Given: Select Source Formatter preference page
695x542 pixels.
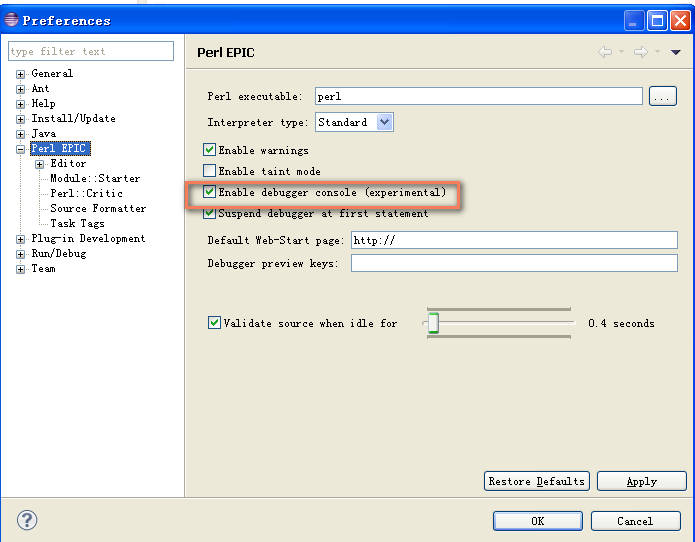Looking at the screenshot, I should (x=98, y=208).
